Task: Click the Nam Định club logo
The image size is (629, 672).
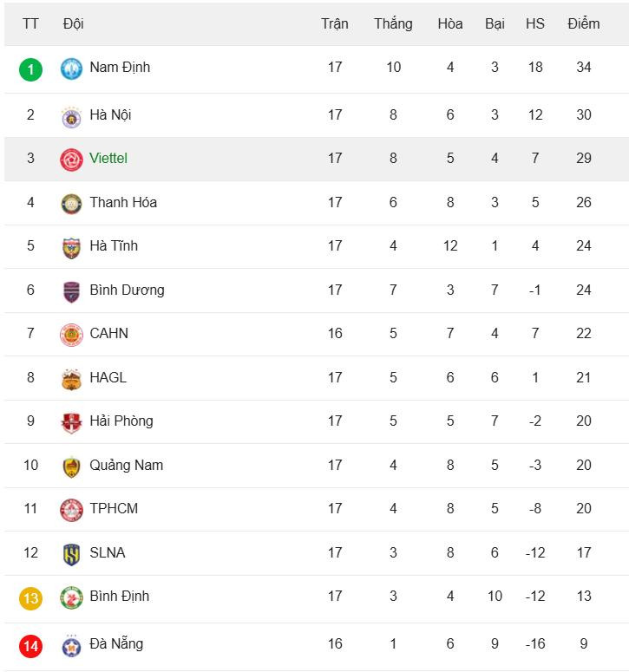Action: [x=71, y=69]
